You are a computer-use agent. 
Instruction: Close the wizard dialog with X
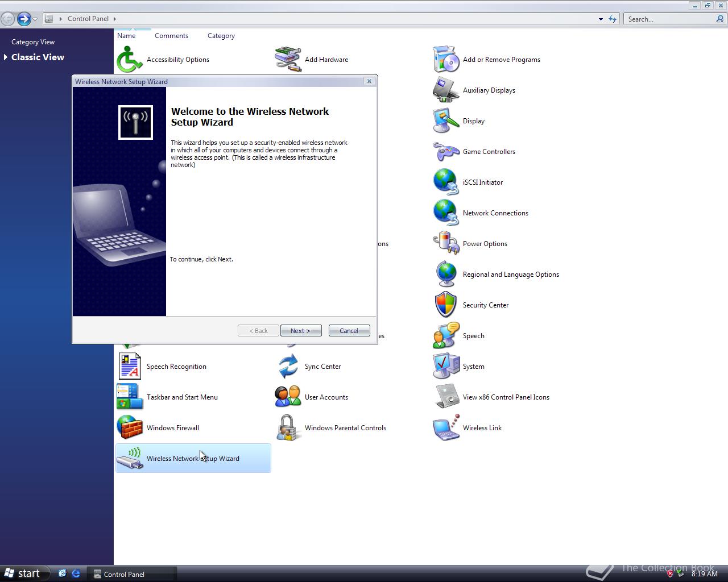(369, 81)
